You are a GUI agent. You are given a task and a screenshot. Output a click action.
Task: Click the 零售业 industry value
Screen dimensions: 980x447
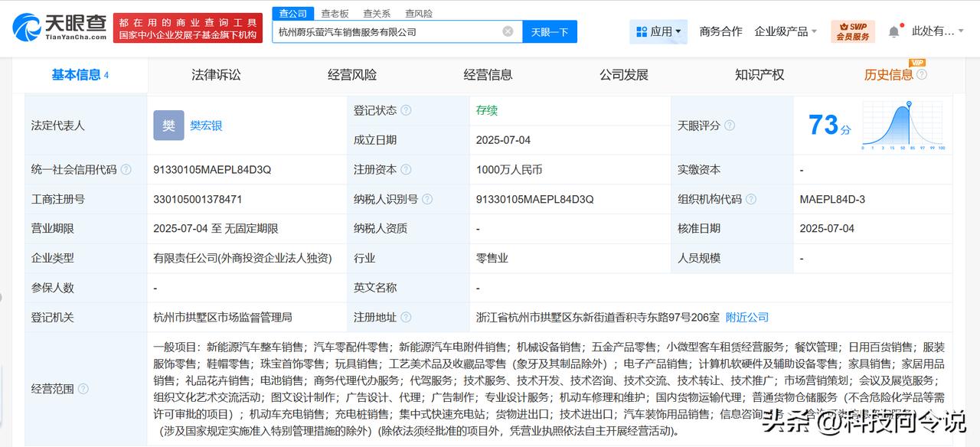(492, 258)
